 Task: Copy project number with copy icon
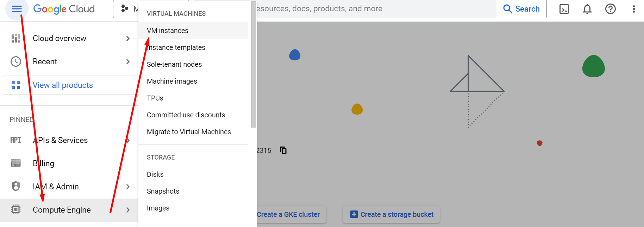pyautogui.click(x=283, y=150)
